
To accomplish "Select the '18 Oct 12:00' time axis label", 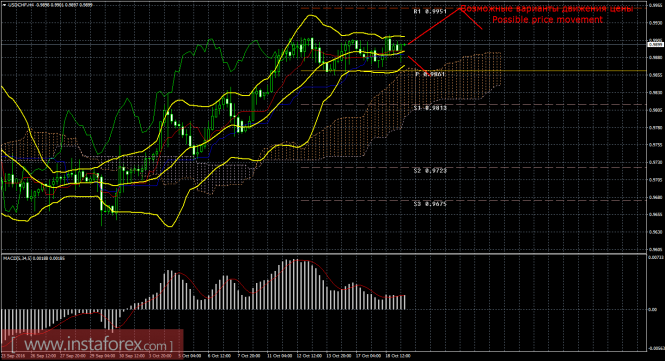I will [399, 355].
